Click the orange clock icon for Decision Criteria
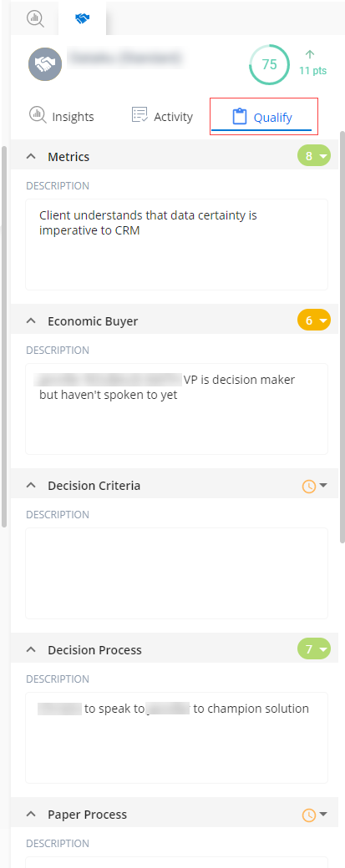 [308, 486]
